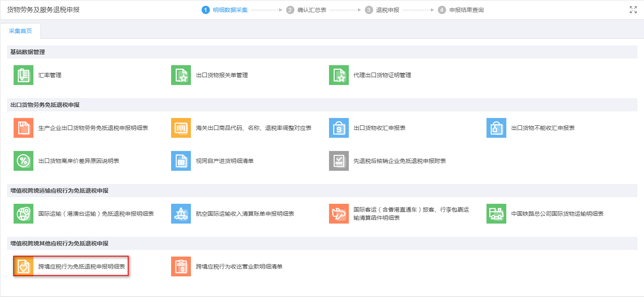
Task: Open 海关出口商品代码、名称、退税率调整对应表 link
Action: coord(254,128)
